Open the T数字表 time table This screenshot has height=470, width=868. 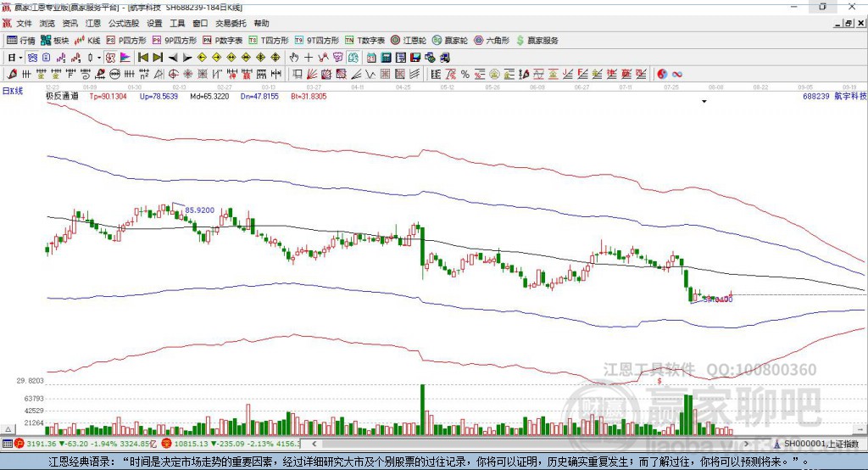click(x=364, y=41)
